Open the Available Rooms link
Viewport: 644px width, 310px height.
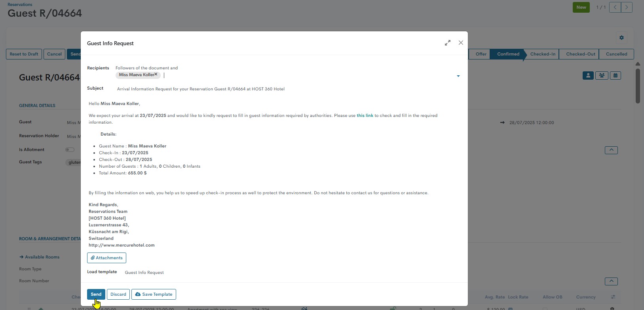pos(40,257)
